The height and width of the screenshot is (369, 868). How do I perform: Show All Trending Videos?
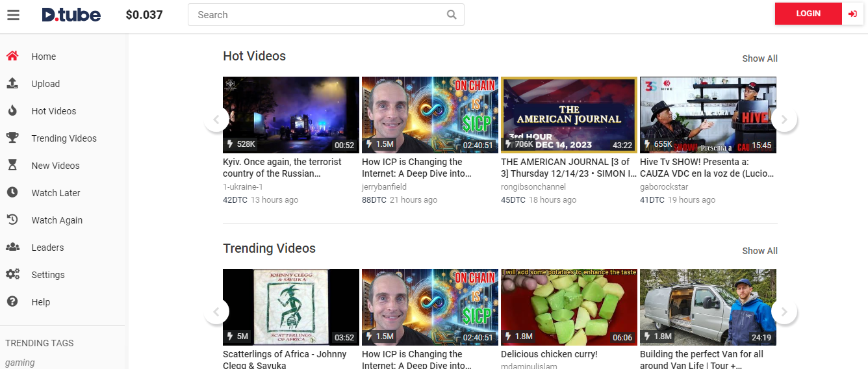pos(759,251)
